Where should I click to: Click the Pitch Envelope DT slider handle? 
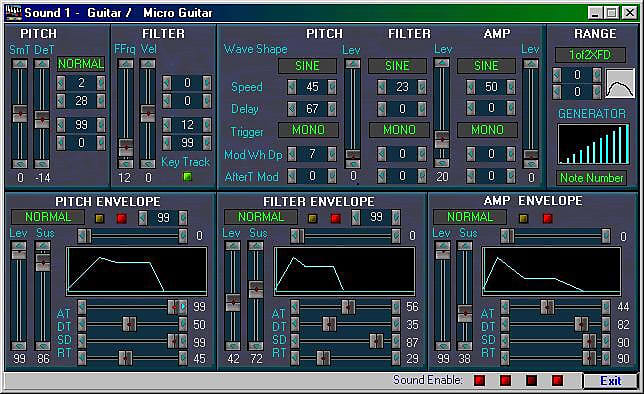pos(129,325)
